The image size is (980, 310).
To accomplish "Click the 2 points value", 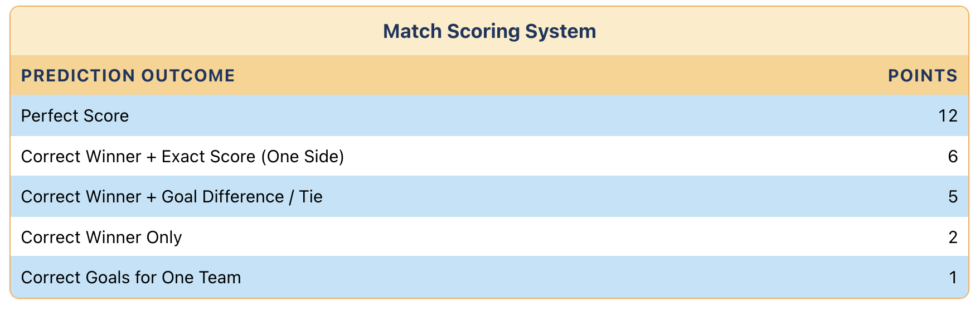I will coord(953,238).
